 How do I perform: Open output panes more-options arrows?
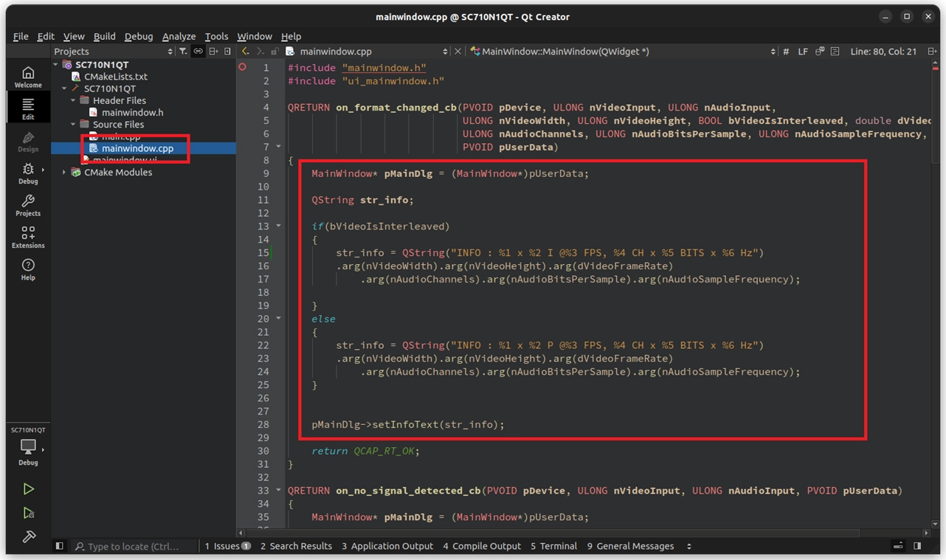pos(689,546)
